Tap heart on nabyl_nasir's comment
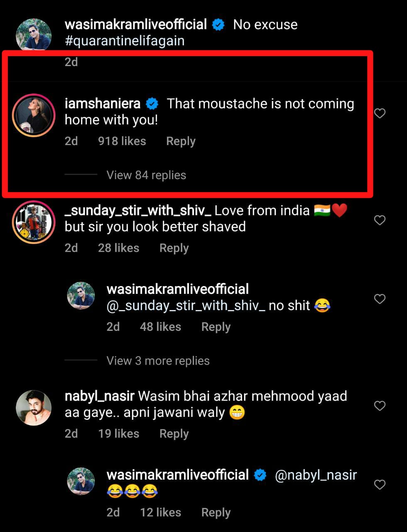This screenshot has width=407, height=532. point(380,406)
